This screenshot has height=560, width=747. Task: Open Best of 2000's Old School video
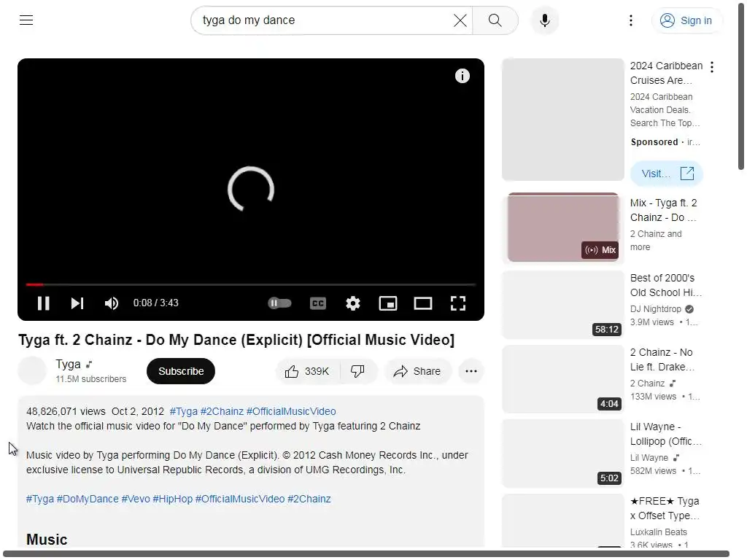666,285
